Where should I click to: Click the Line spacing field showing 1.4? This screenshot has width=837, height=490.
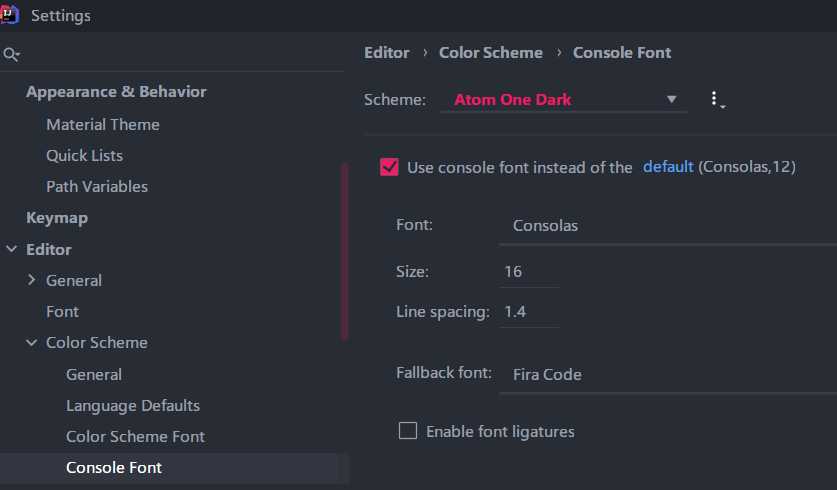(528, 311)
